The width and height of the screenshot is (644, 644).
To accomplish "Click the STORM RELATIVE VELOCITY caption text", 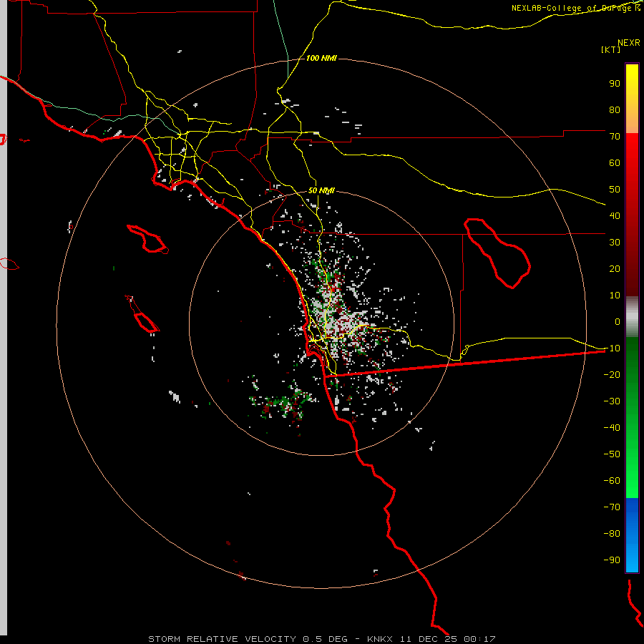I will click(x=222, y=639).
